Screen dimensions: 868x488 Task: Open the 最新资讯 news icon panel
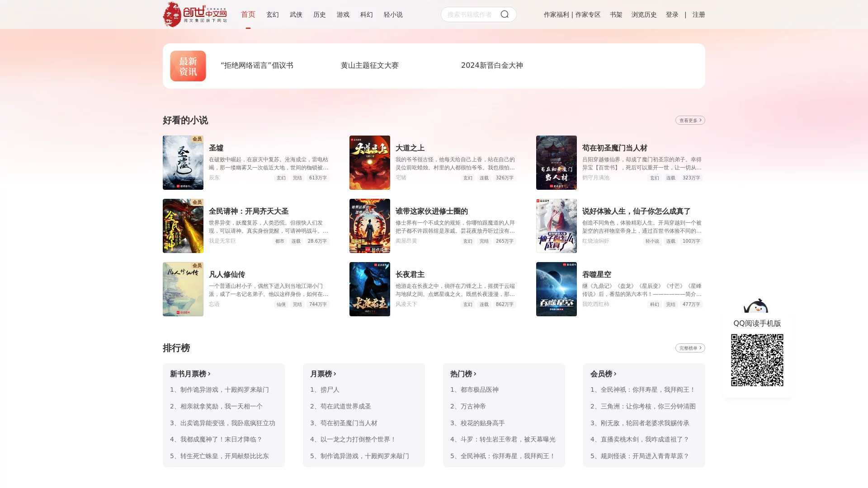coord(188,66)
